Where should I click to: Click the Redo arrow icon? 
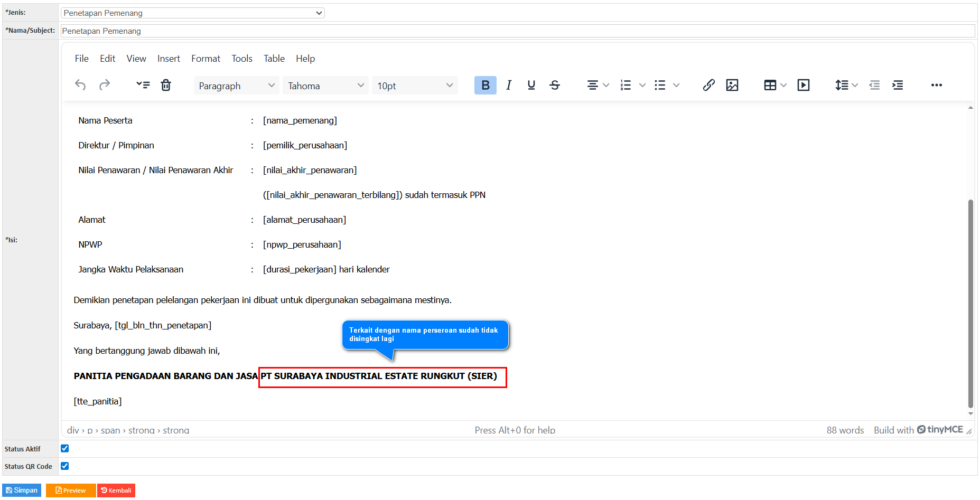(x=105, y=85)
